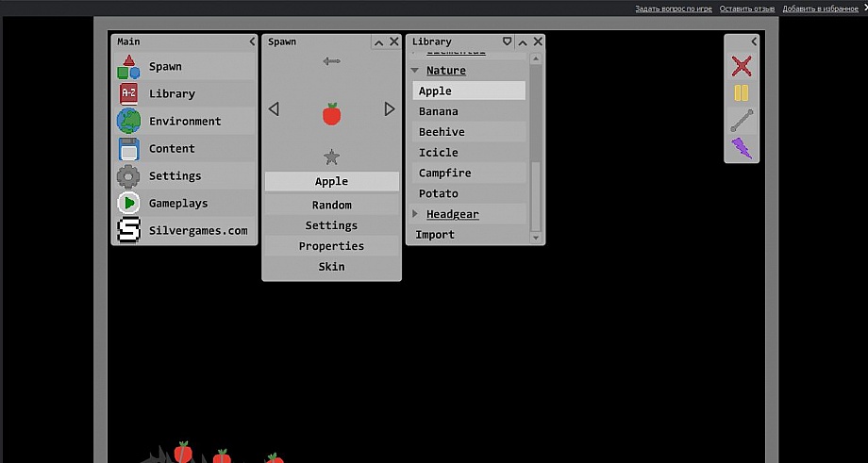This screenshot has width=868, height=463.
Task: Collapse the right toolbar panel
Action: (754, 41)
